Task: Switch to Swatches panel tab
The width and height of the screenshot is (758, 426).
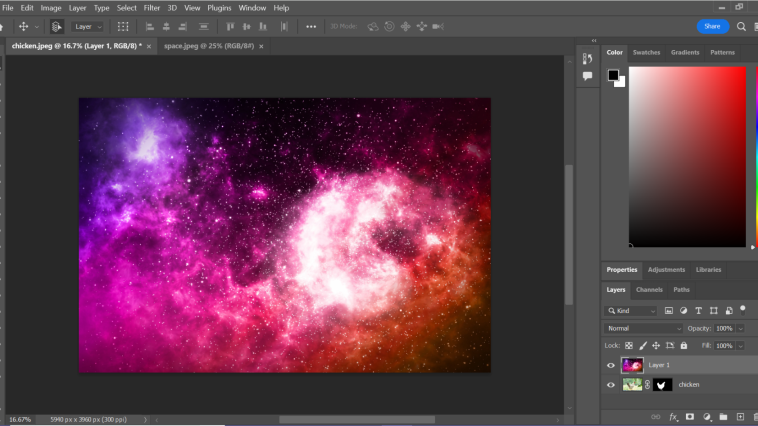Action: pos(646,52)
